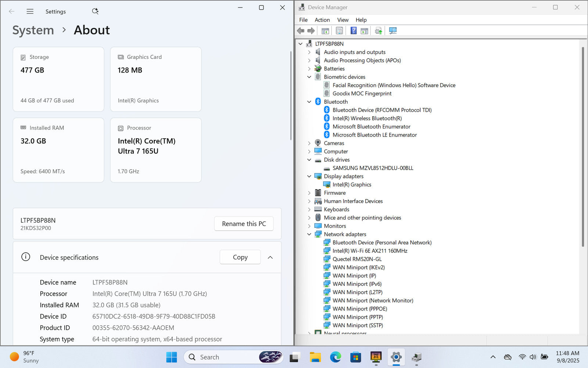This screenshot has width=588, height=368.
Task: Collapse the Network adapters category
Action: tap(309, 234)
